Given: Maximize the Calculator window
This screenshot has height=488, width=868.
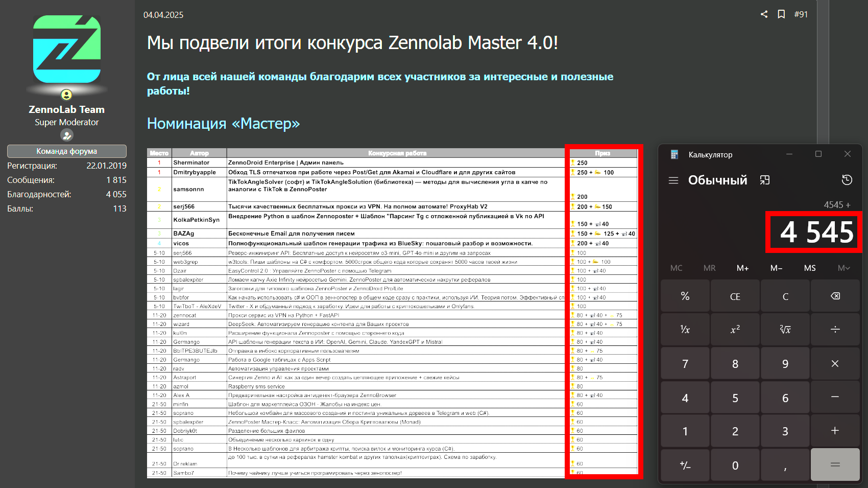Looking at the screenshot, I should click(x=818, y=154).
